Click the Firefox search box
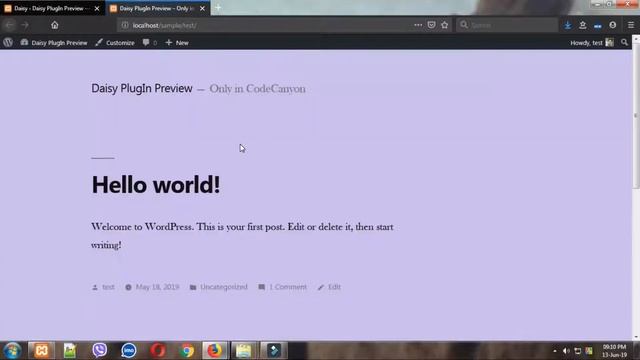Image resolution: width=640 pixels, height=360 pixels. 507,25
